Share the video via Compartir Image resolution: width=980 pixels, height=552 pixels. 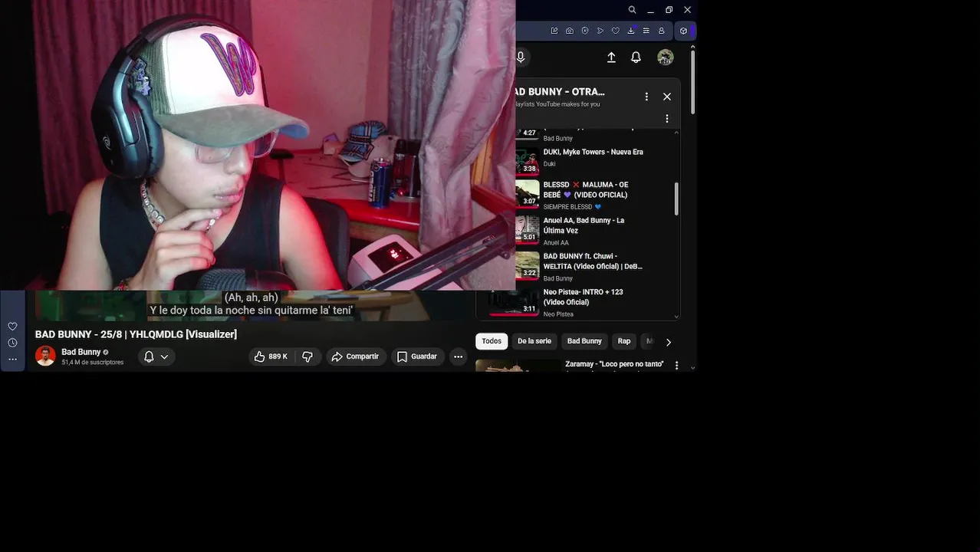click(x=356, y=356)
